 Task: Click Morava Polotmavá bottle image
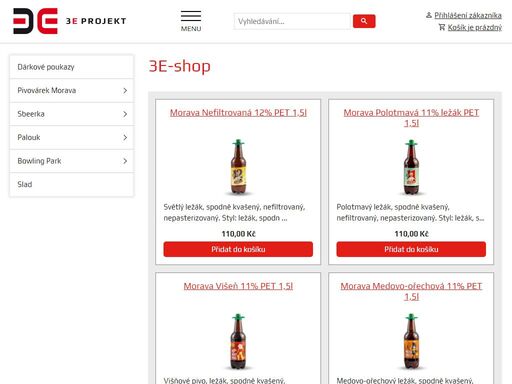[x=411, y=167]
